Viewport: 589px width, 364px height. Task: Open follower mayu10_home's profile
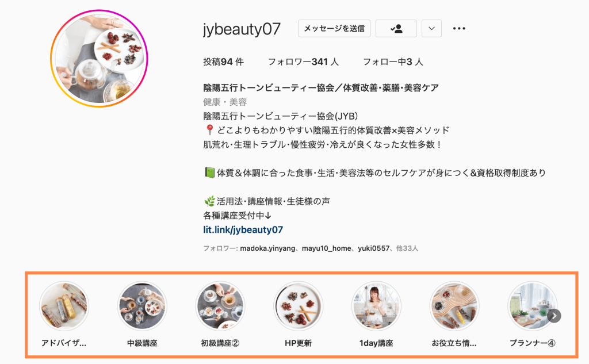click(327, 248)
